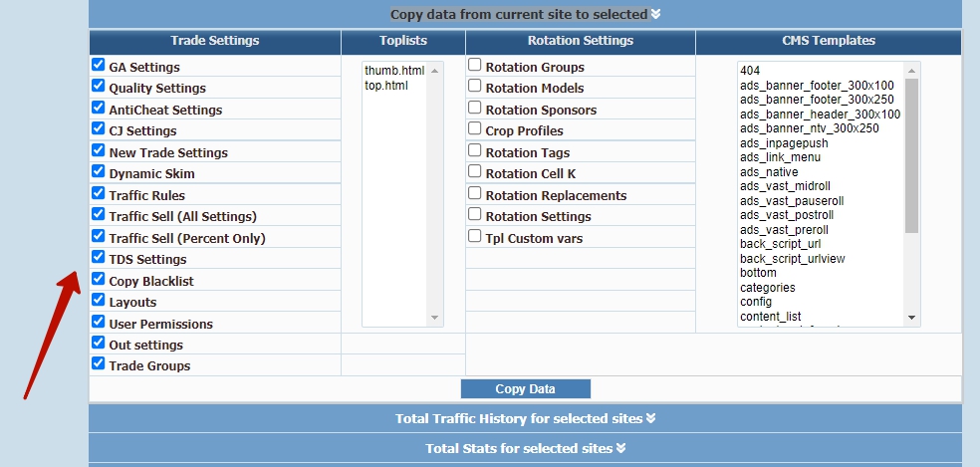
Task: Check the Rotation Settings checkbox
Action: click(475, 214)
